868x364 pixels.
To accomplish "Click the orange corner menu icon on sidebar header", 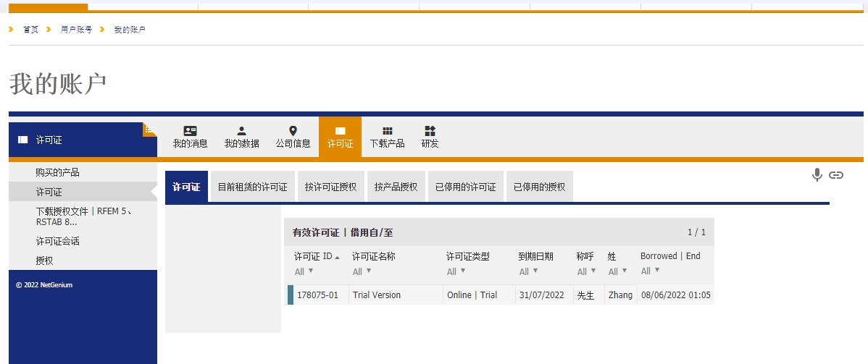I will click(x=149, y=129).
